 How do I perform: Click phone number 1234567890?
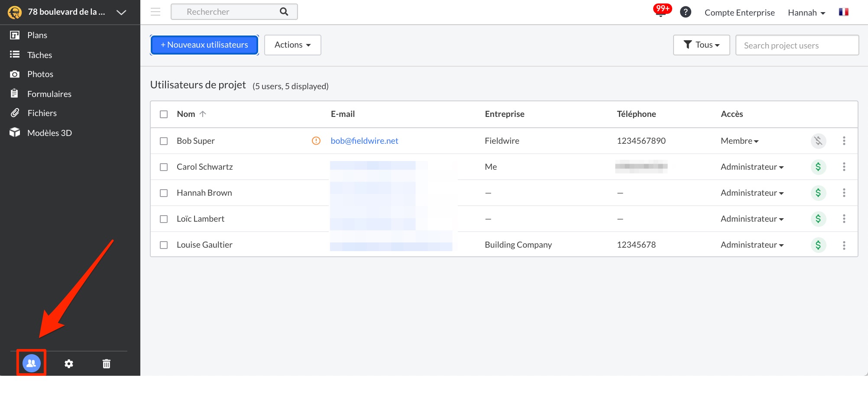[641, 141]
